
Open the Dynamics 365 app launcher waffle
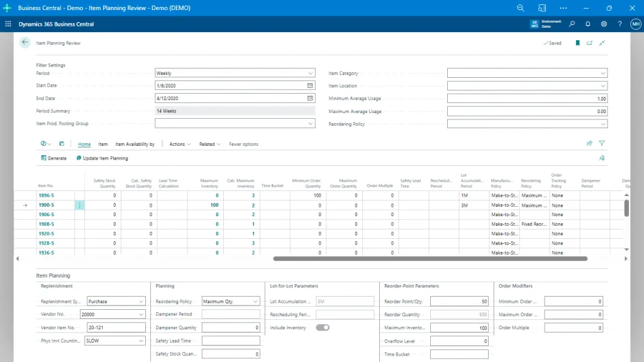point(8,24)
